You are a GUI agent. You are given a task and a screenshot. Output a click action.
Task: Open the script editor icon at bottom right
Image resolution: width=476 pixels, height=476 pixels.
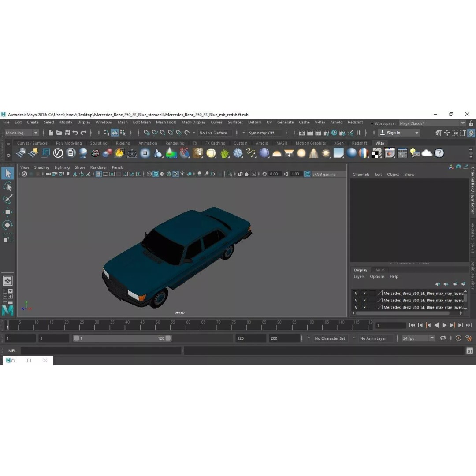click(x=470, y=351)
